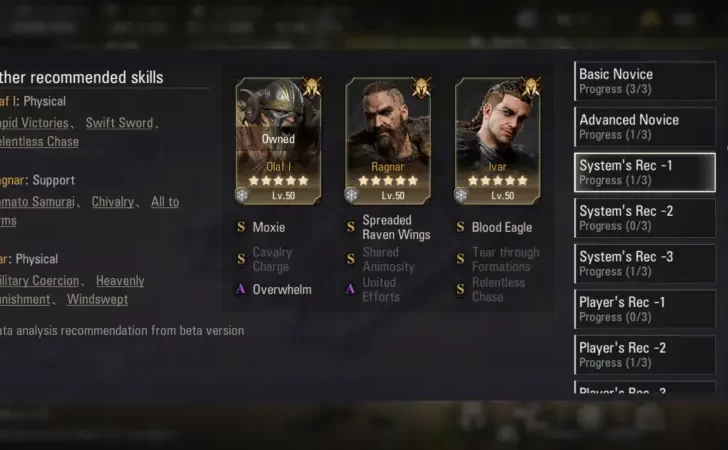Click the helmet badge on Ivar card

click(531, 87)
